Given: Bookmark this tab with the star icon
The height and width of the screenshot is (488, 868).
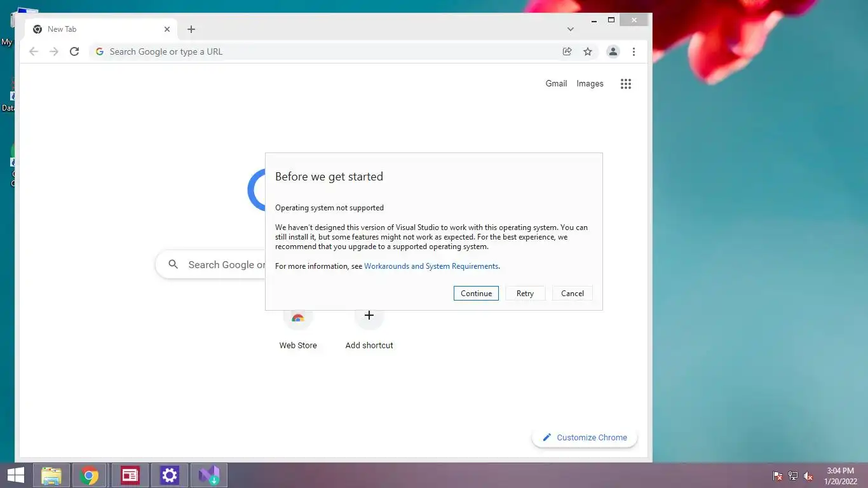Looking at the screenshot, I should point(588,51).
